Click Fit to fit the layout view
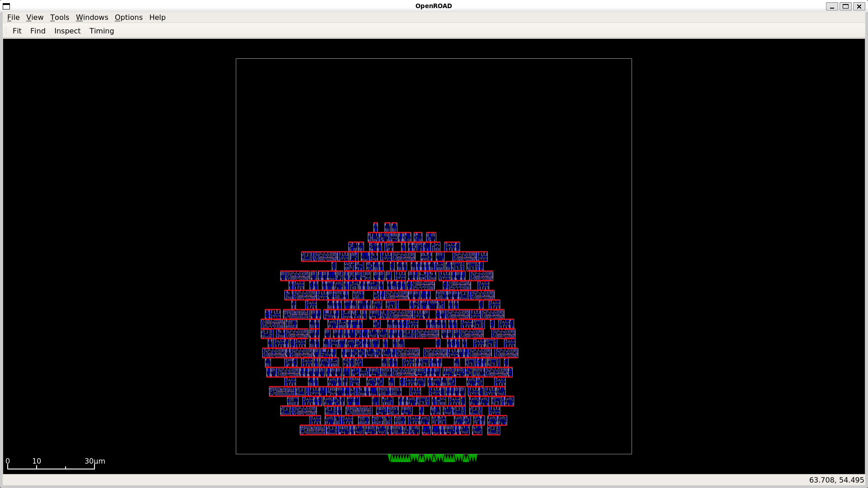 tap(17, 31)
